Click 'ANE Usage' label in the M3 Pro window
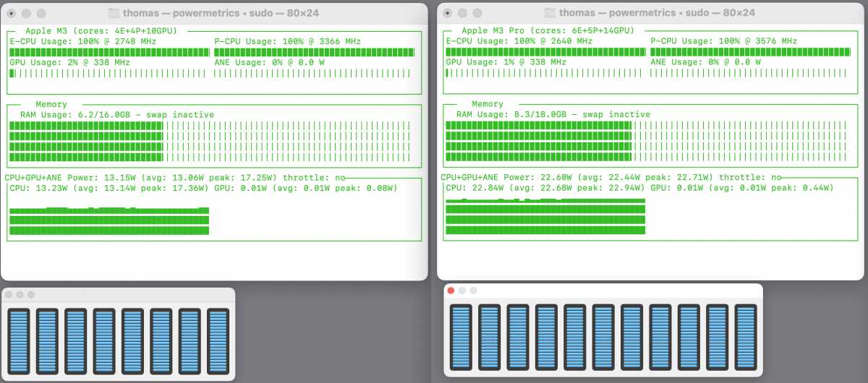Screen dimensions: 868x383 [x=676, y=62]
